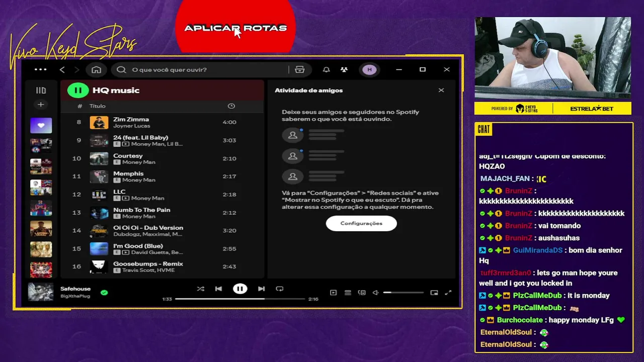
Task: Mute the volume speaker icon
Action: point(375,293)
